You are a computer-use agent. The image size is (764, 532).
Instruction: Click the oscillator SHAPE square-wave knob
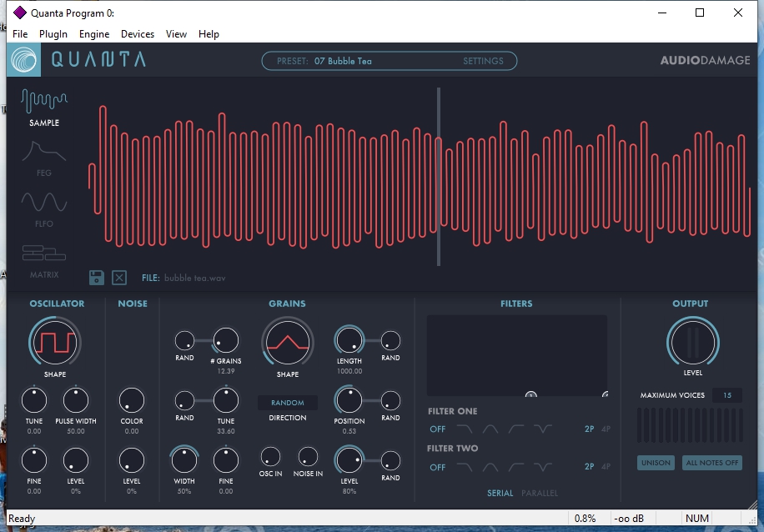[x=55, y=343]
